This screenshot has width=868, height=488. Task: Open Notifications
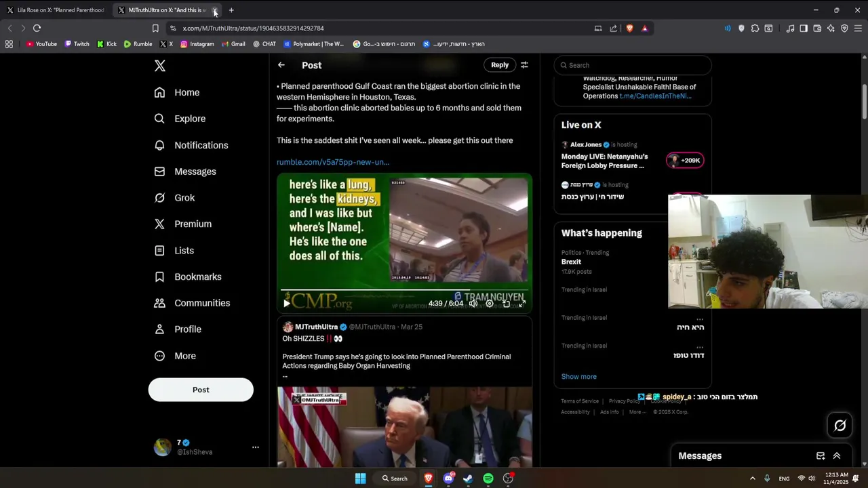click(x=191, y=145)
